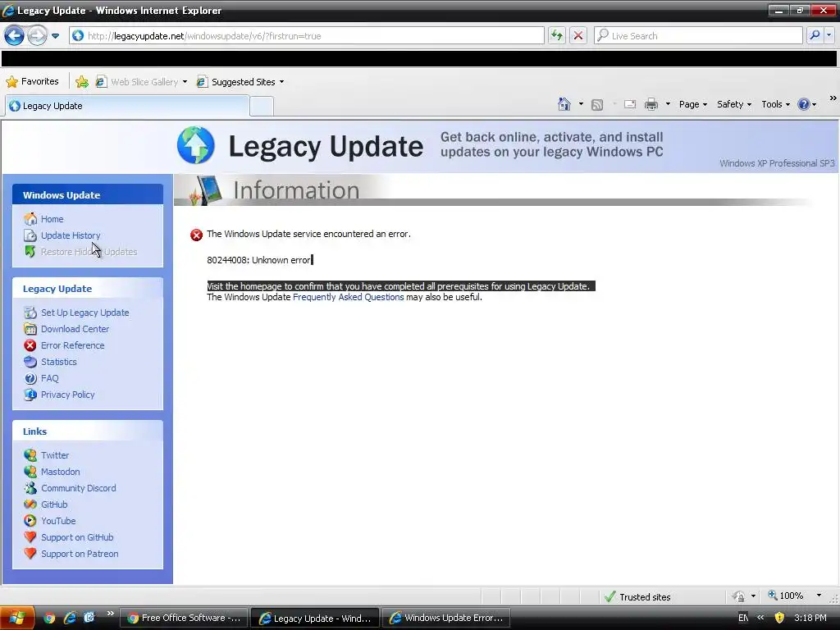Click the search magnifier button

click(815, 36)
